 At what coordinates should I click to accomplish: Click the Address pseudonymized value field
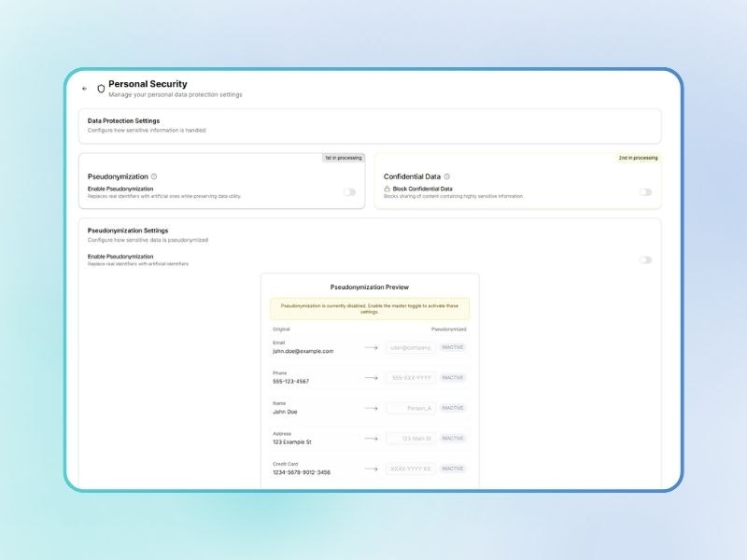click(411, 438)
